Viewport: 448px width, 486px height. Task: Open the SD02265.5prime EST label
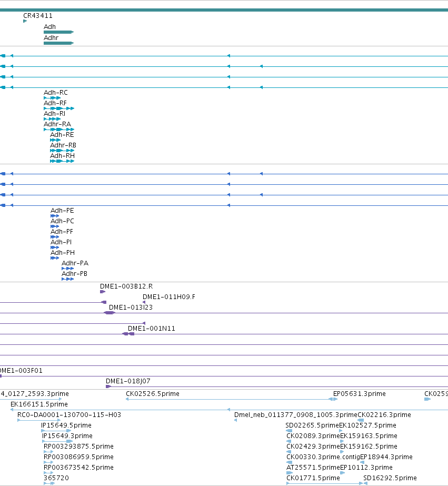tap(312, 425)
